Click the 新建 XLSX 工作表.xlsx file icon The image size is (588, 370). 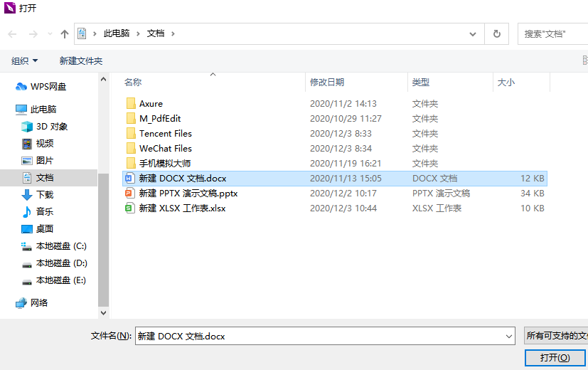point(129,208)
